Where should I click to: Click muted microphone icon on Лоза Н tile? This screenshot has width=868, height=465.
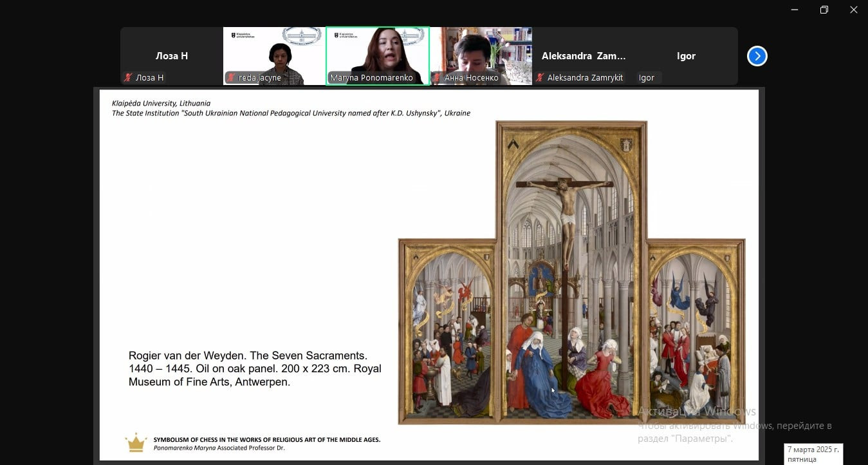pos(127,78)
